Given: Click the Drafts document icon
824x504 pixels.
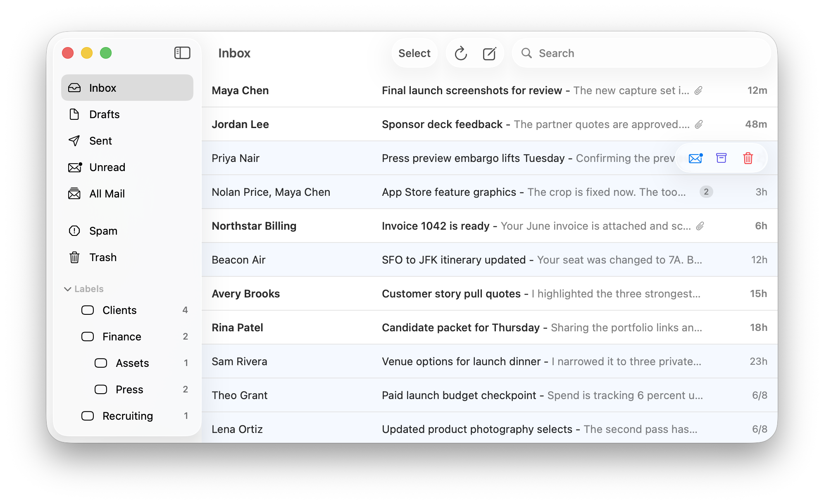Looking at the screenshot, I should coord(74,114).
